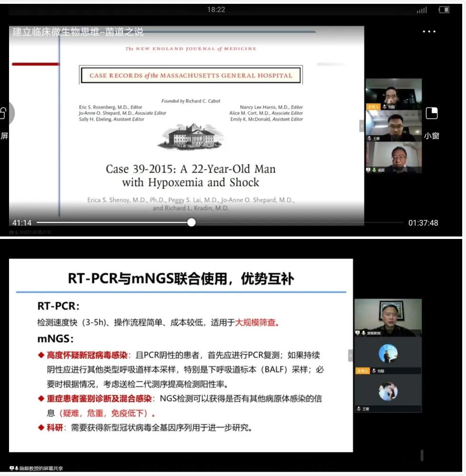Collapse the lower participant video strip
Viewport: 466px width, 476px height.
point(351,355)
